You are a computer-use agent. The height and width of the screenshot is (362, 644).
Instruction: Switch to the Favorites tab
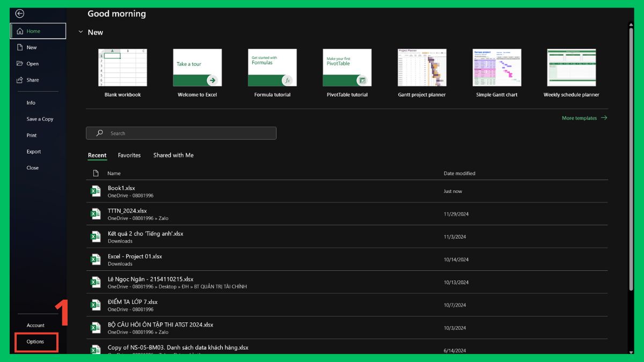[129, 155]
